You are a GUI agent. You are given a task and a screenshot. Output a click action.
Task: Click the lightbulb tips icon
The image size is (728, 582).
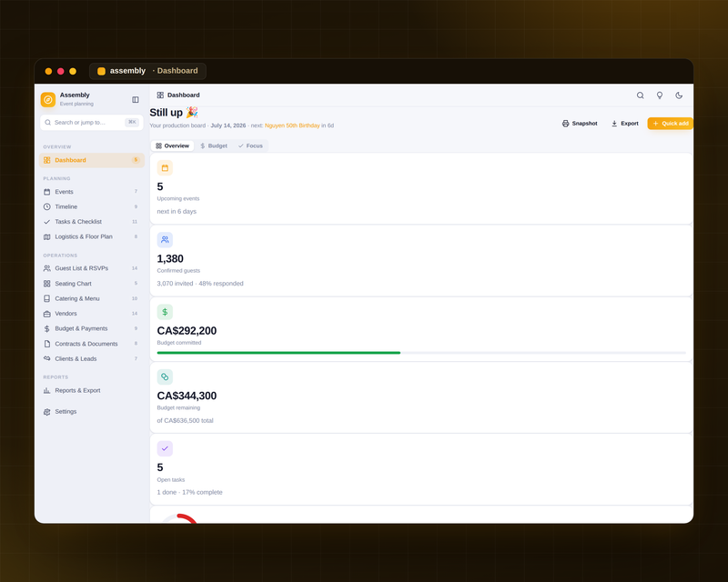[x=659, y=95]
